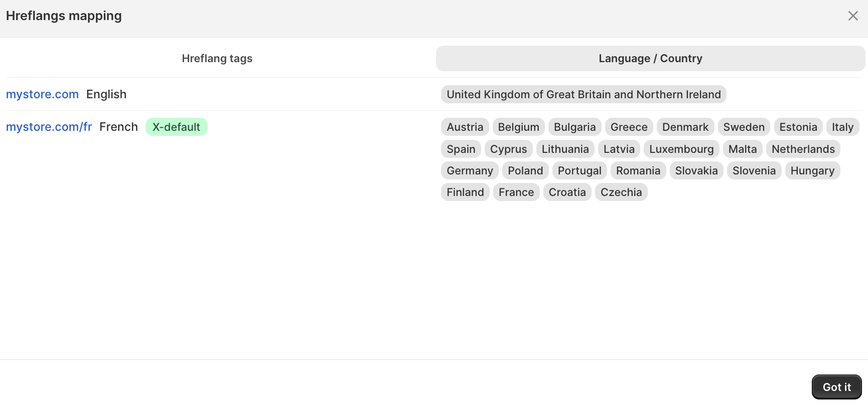Open the mystore.com/fr link

49,127
